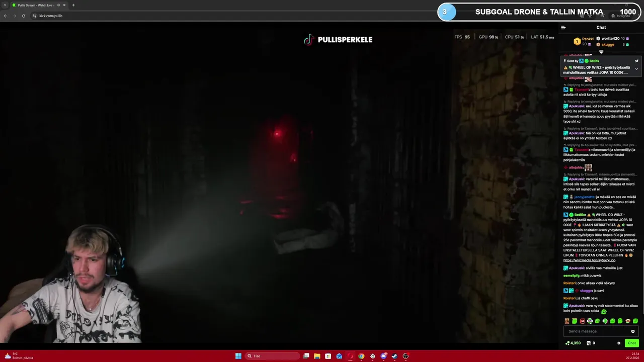This screenshot has height=362, width=644.
Task: Click the SUBGOAL DRONE & TALLIN MATKA banner
Action: [539, 12]
